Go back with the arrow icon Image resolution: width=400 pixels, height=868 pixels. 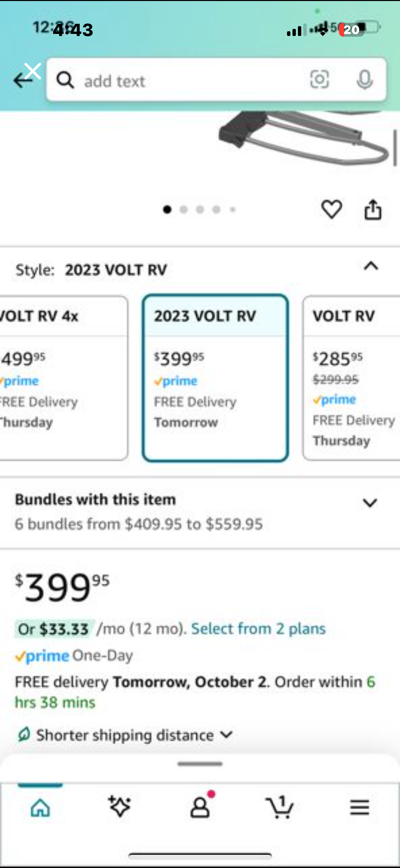point(22,80)
